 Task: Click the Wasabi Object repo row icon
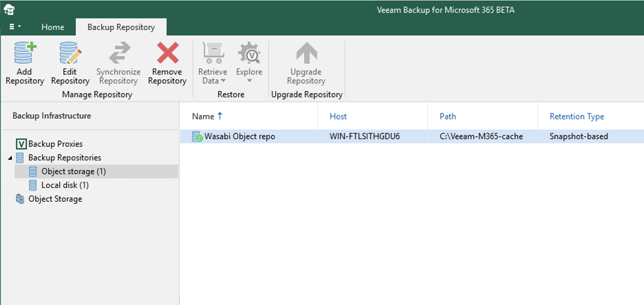pos(197,136)
